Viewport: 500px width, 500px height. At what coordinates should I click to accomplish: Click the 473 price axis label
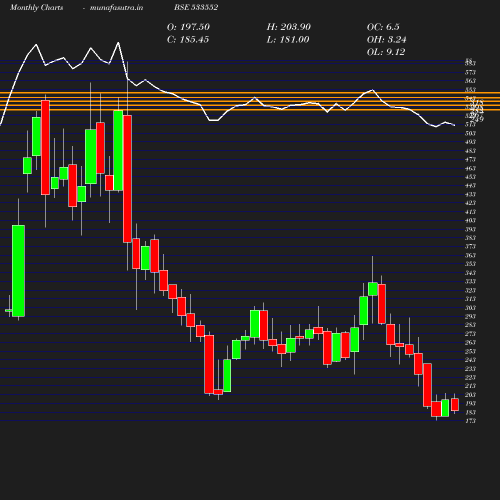[x=470, y=160]
